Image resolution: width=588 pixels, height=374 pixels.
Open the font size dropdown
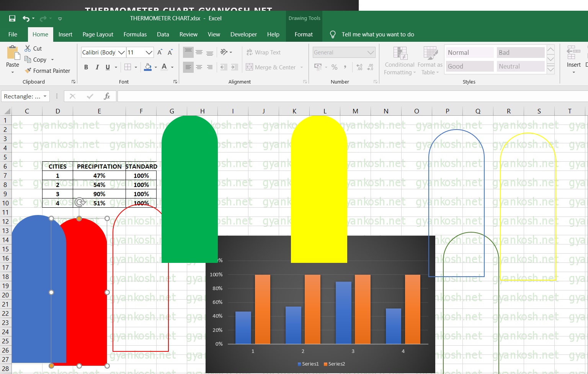(x=149, y=52)
